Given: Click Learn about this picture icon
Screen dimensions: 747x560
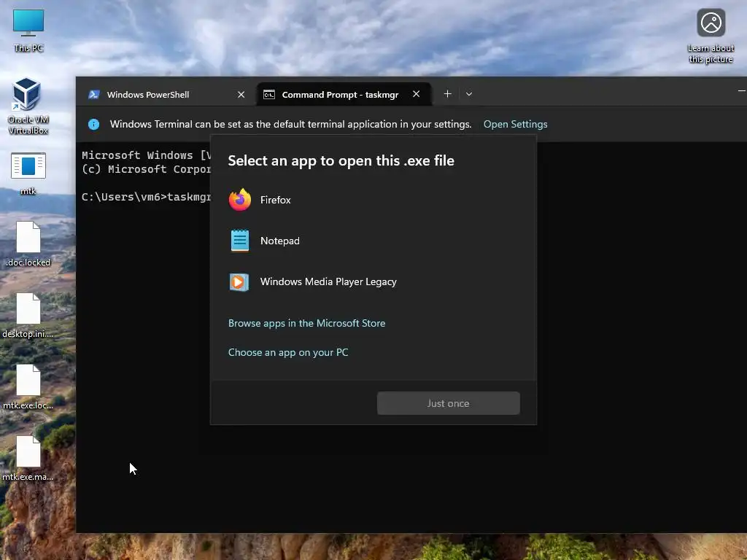Looking at the screenshot, I should coord(711,36).
